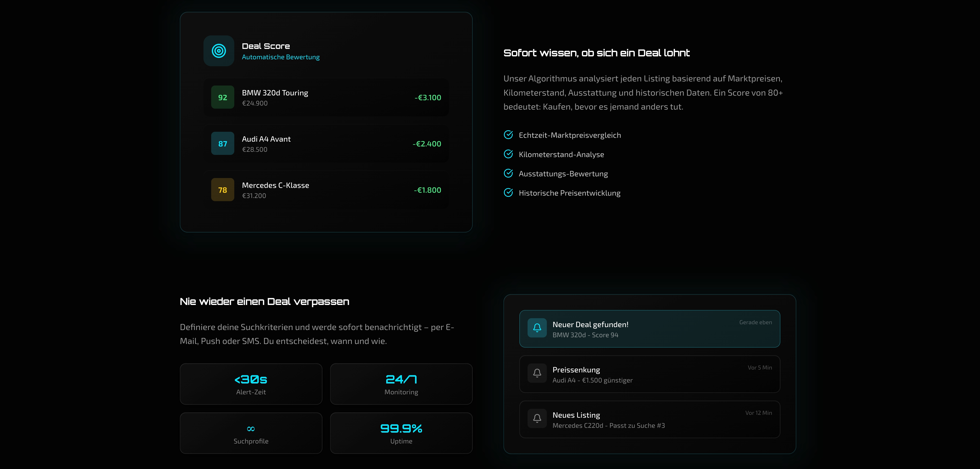The height and width of the screenshot is (469, 980).
Task: Click the 24/7 Monitoring stat card
Action: pyautogui.click(x=401, y=384)
